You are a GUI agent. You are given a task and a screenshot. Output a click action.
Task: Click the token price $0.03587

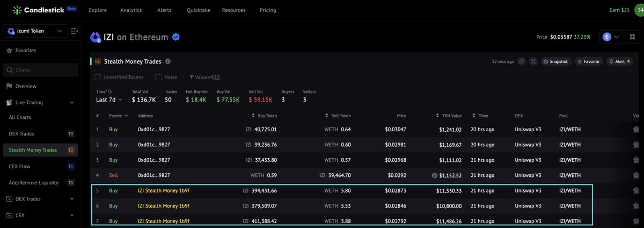point(561,37)
